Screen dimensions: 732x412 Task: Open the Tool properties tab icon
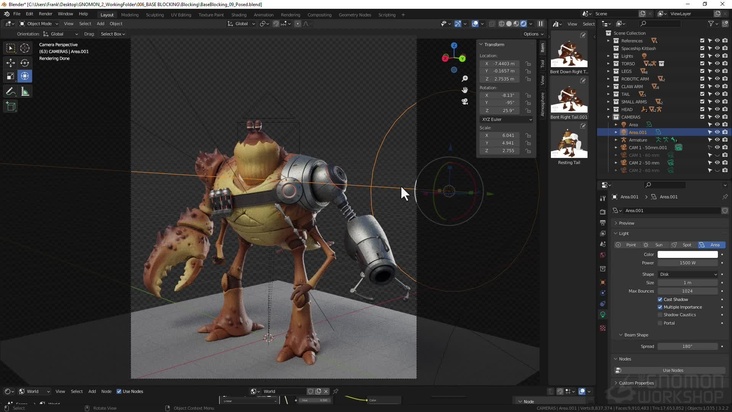[x=603, y=198]
